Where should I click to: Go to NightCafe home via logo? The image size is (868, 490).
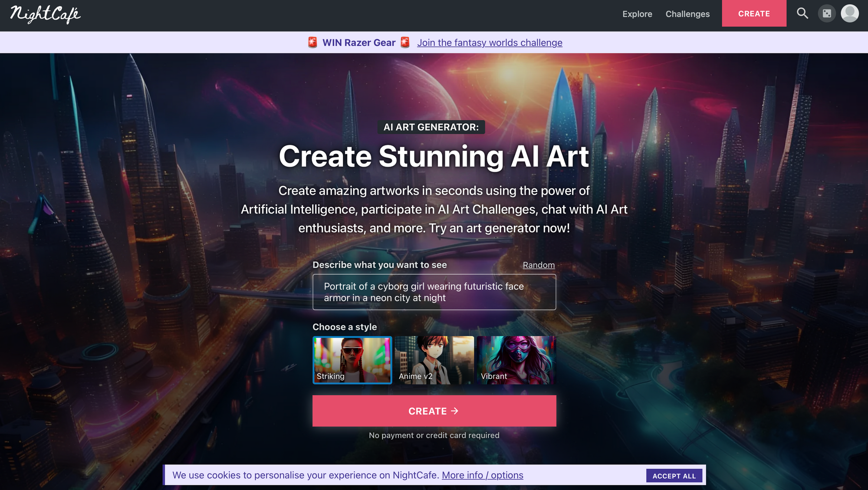[x=45, y=14]
